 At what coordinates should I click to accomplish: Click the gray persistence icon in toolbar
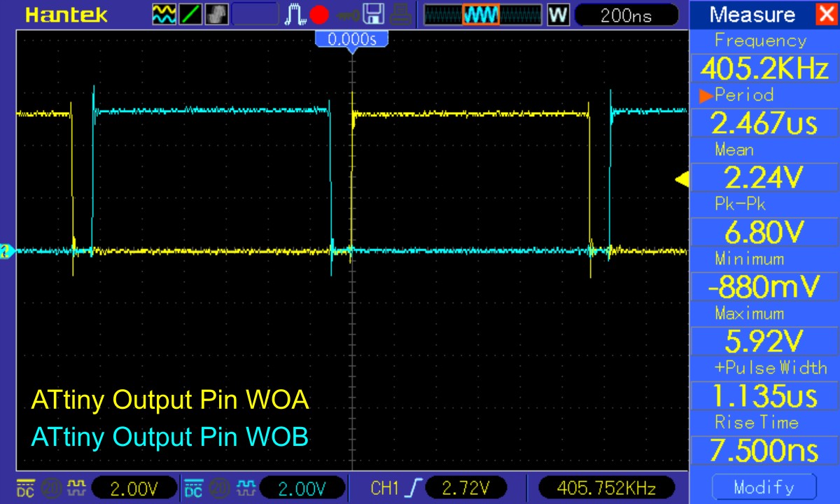coord(216,13)
